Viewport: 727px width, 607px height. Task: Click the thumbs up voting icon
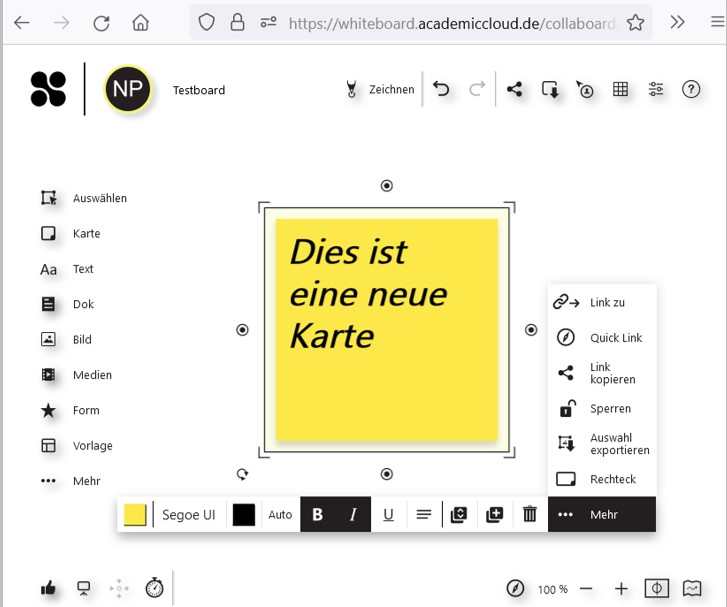[48, 588]
